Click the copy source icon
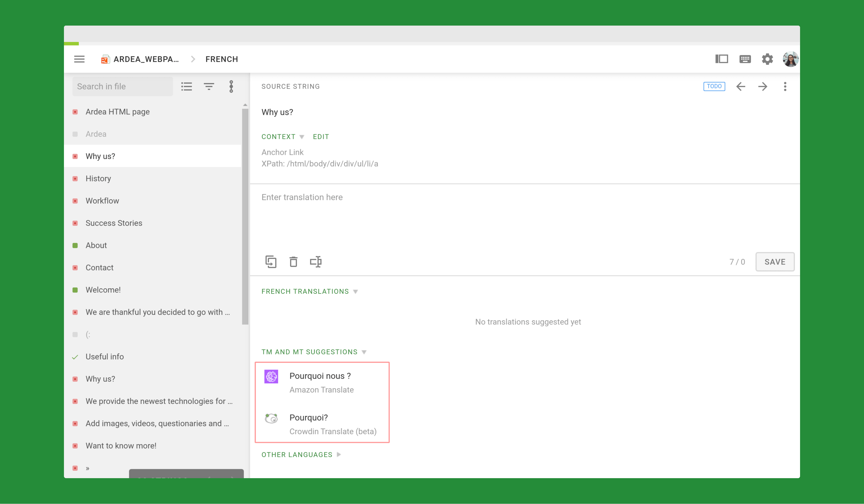The height and width of the screenshot is (504, 864). (x=271, y=262)
